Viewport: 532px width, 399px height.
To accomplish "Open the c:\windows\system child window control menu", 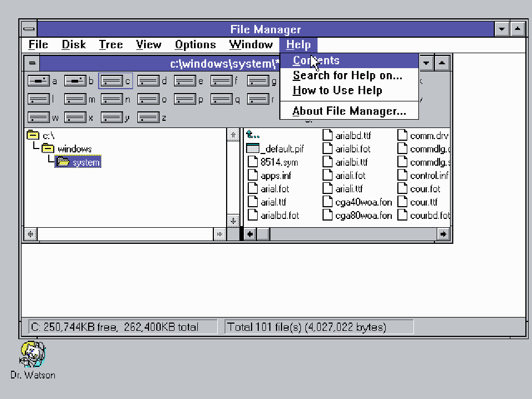I will coord(32,63).
